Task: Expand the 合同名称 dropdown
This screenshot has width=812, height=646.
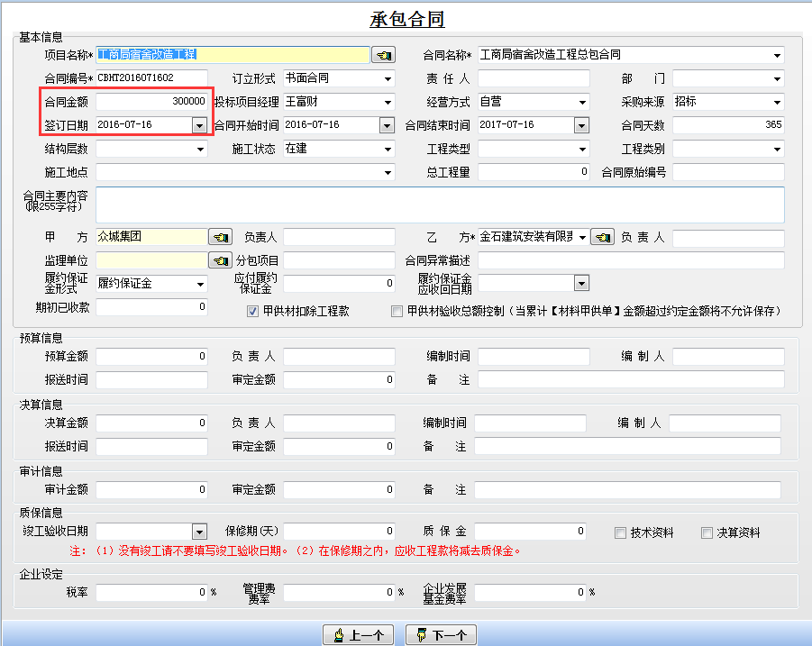Action: tap(777, 56)
